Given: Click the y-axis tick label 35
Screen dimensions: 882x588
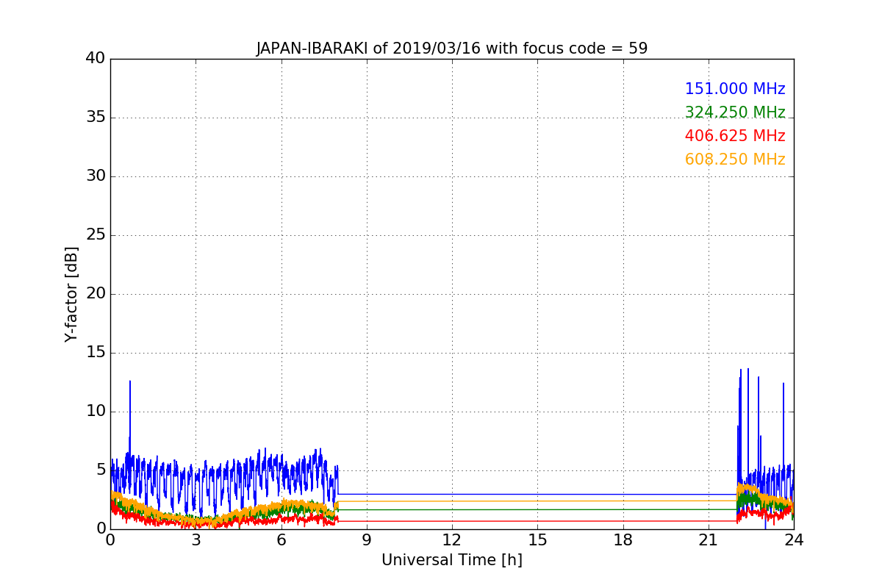Looking at the screenshot, I should coord(96,117).
